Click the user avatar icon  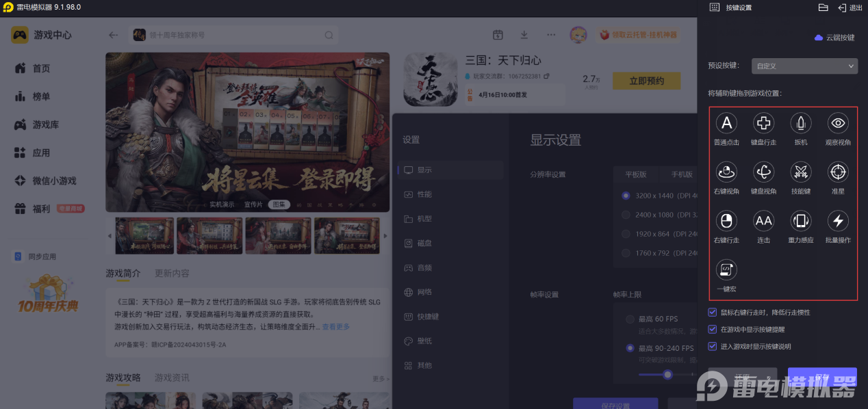point(579,35)
